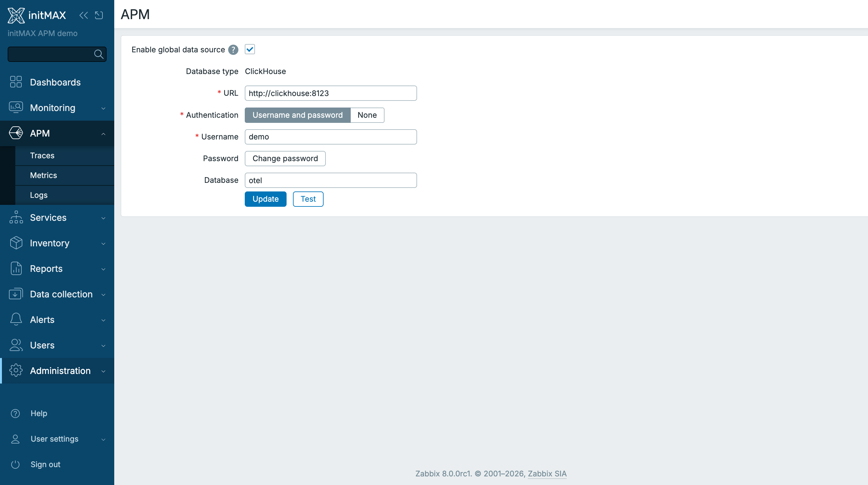This screenshot has width=868, height=485.
Task: Click the Update button
Action: pos(266,199)
